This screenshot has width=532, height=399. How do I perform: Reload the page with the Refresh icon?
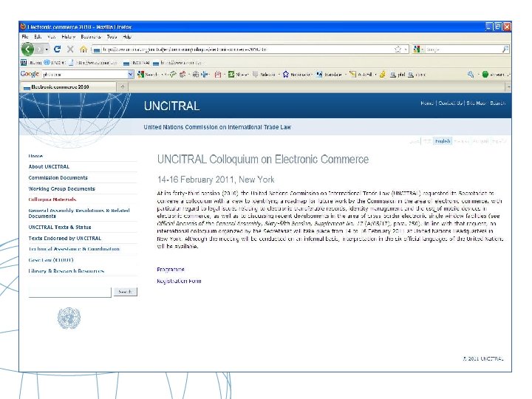(58, 50)
